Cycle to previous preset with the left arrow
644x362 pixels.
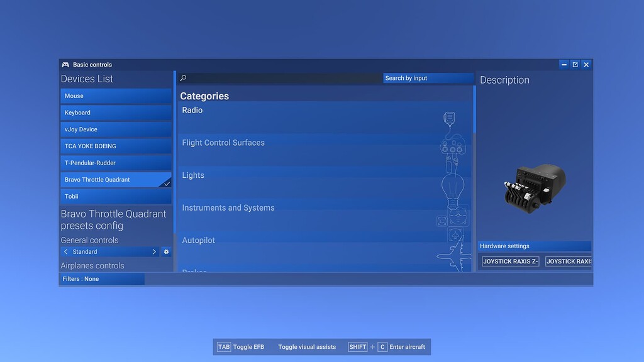[x=65, y=251]
